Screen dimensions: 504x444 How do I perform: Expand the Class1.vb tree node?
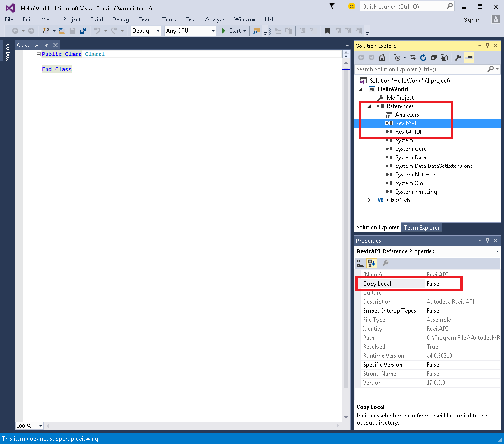(x=370, y=200)
